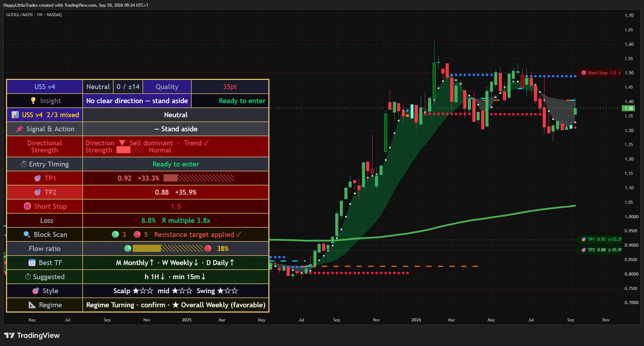Click the Quality header cell
The height and width of the screenshot is (346, 644).
tap(167, 87)
